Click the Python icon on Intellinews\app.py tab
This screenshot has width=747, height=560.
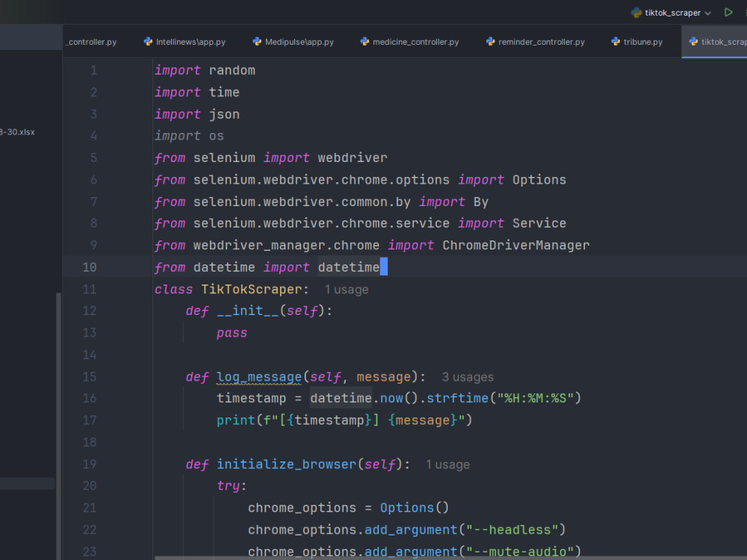(148, 41)
